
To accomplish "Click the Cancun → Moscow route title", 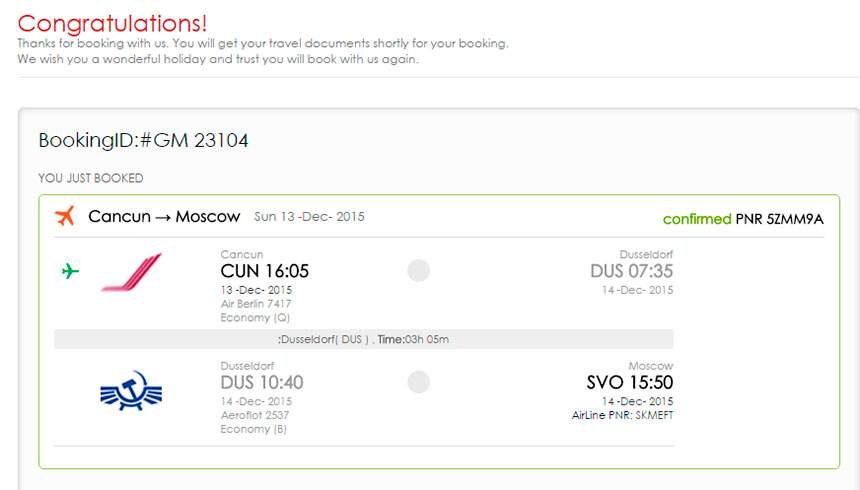I will pyautogui.click(x=164, y=216).
